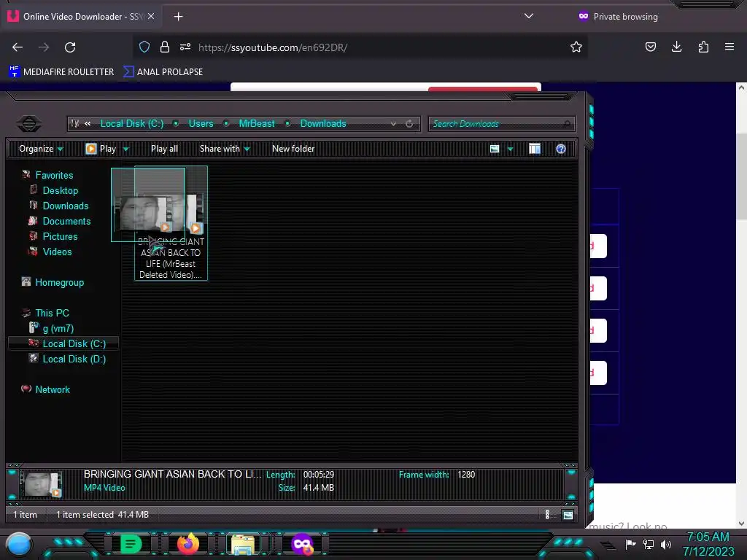747x560 pixels.
Task: Open network icon in system tray
Action: point(649,544)
